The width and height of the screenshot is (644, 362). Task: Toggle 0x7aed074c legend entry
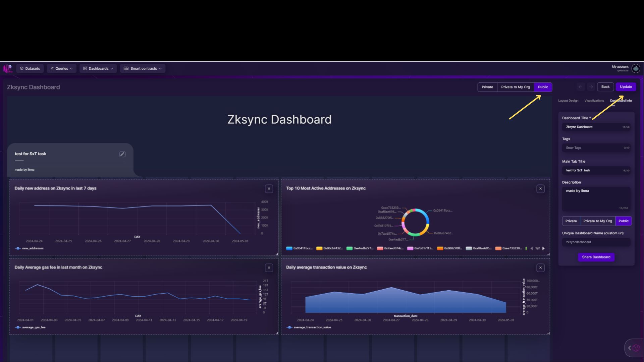[390, 248]
